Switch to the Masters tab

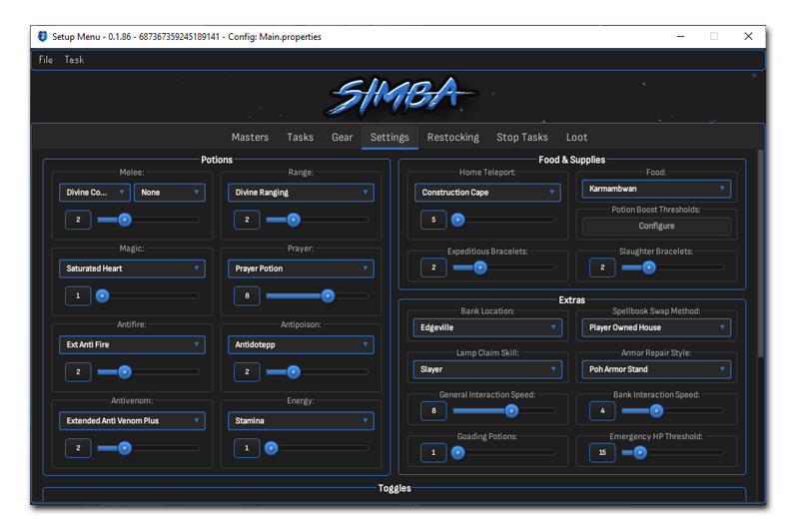tap(250, 138)
